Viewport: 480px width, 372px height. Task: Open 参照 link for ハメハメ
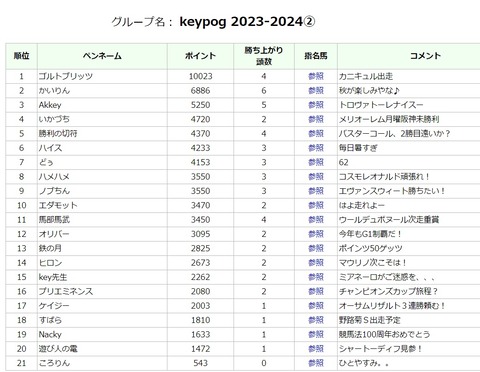tap(316, 177)
